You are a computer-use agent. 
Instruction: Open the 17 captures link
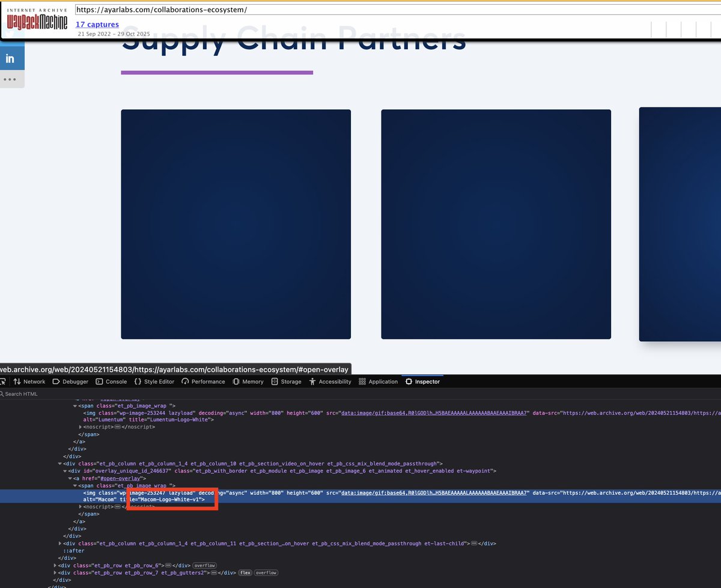97,25
